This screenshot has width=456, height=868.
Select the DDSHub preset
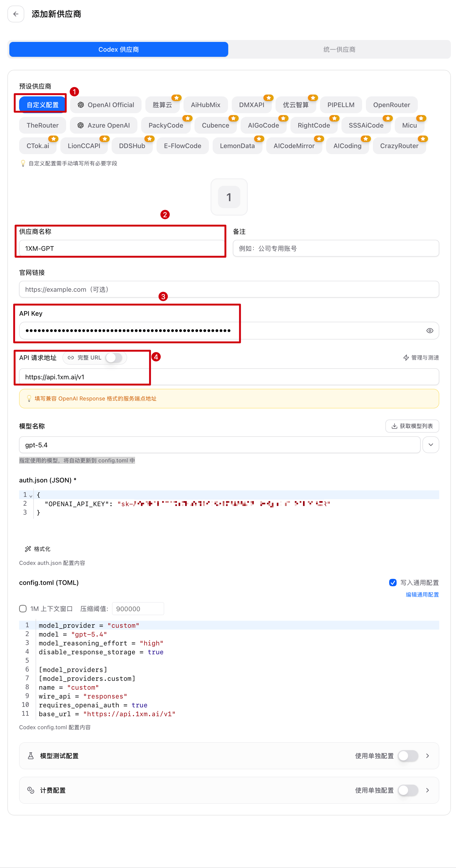[x=132, y=146]
